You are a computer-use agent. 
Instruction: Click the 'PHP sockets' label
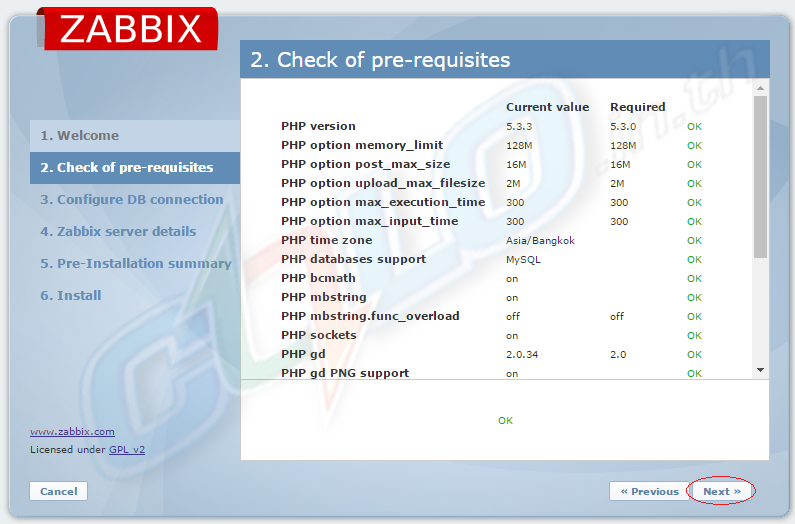(319, 335)
